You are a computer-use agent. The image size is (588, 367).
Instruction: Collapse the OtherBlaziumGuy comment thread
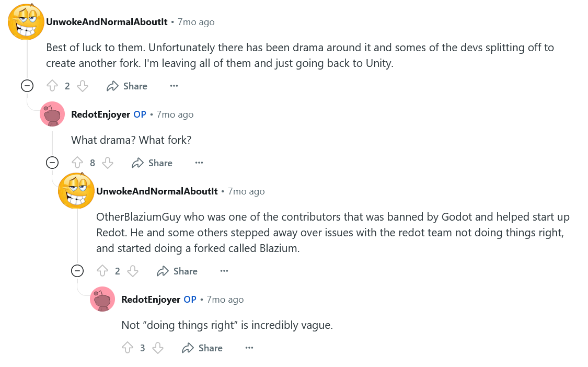click(x=77, y=271)
